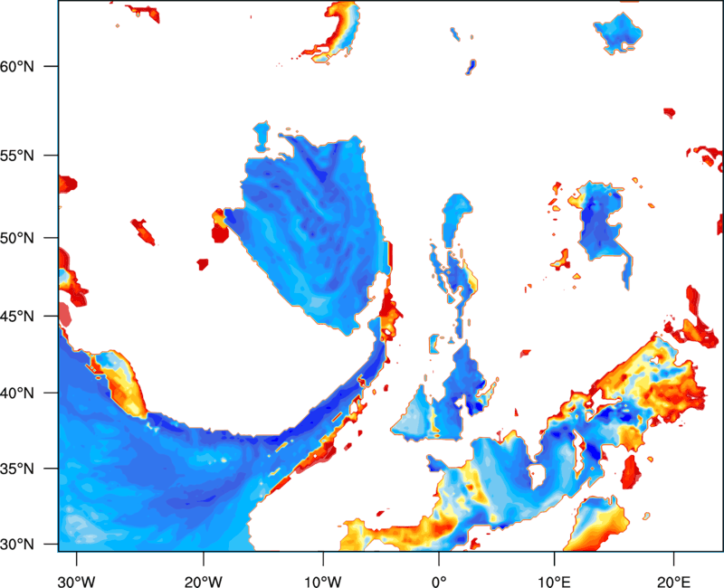Click the 60°N latitude label
The image size is (724, 588).
coord(17,66)
